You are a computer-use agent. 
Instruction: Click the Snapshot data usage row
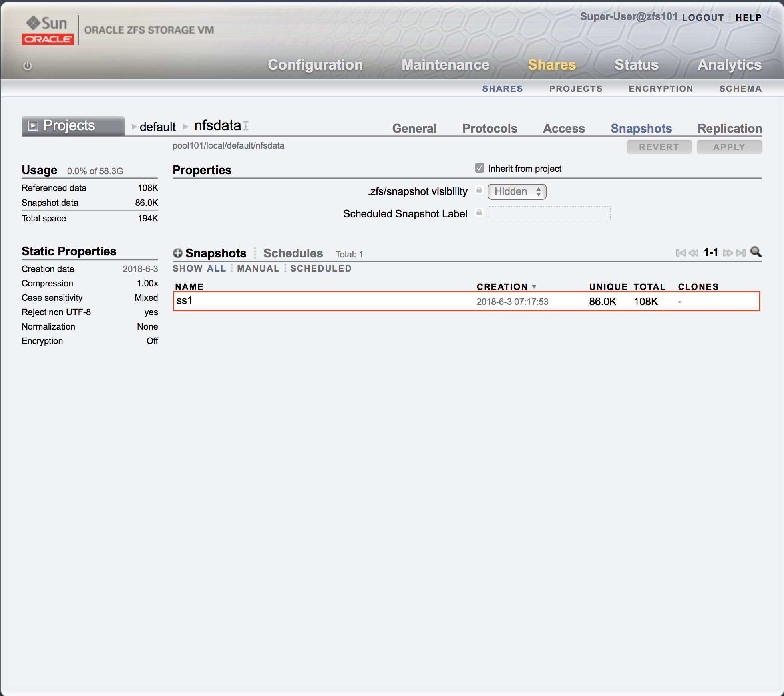point(90,203)
